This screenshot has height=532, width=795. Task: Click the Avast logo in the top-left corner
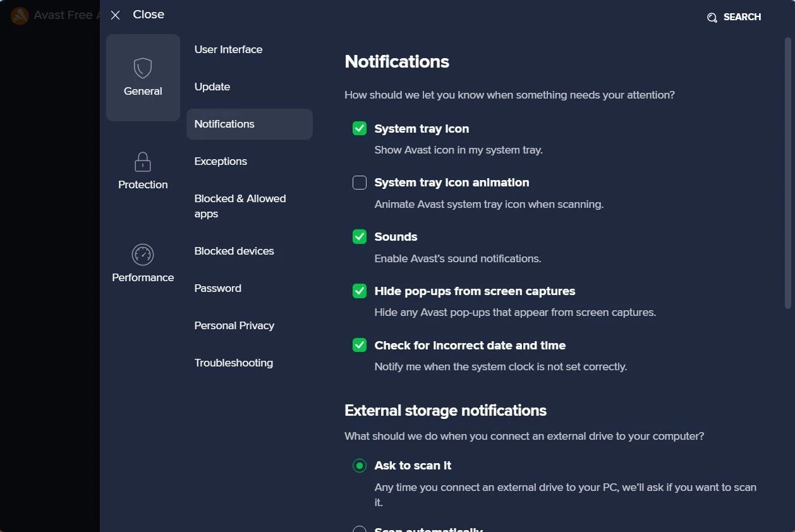[x=20, y=15]
